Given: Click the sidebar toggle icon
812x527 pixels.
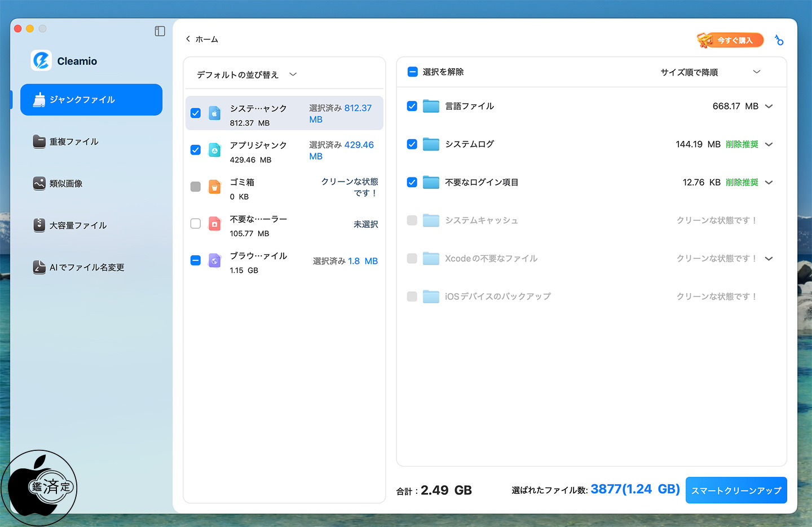Looking at the screenshot, I should click(160, 31).
